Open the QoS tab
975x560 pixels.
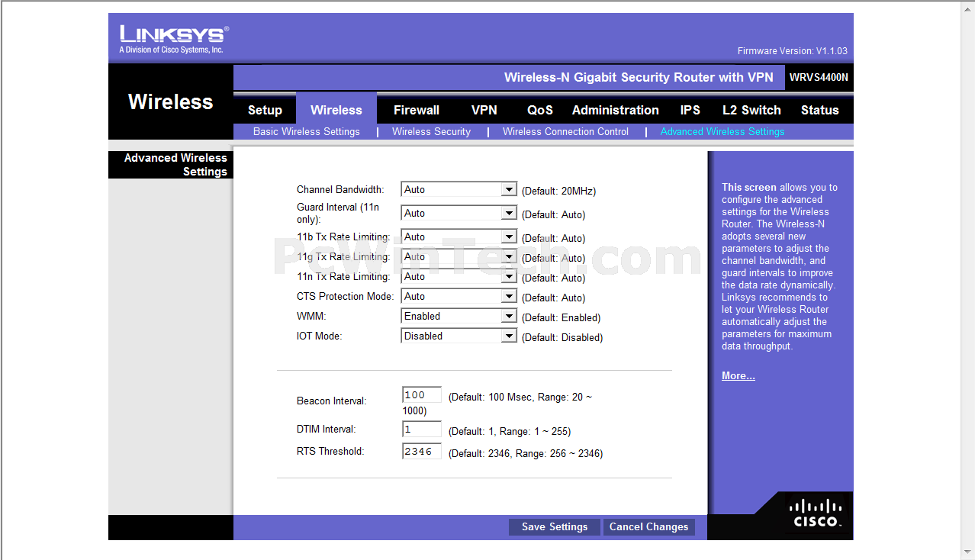click(540, 110)
